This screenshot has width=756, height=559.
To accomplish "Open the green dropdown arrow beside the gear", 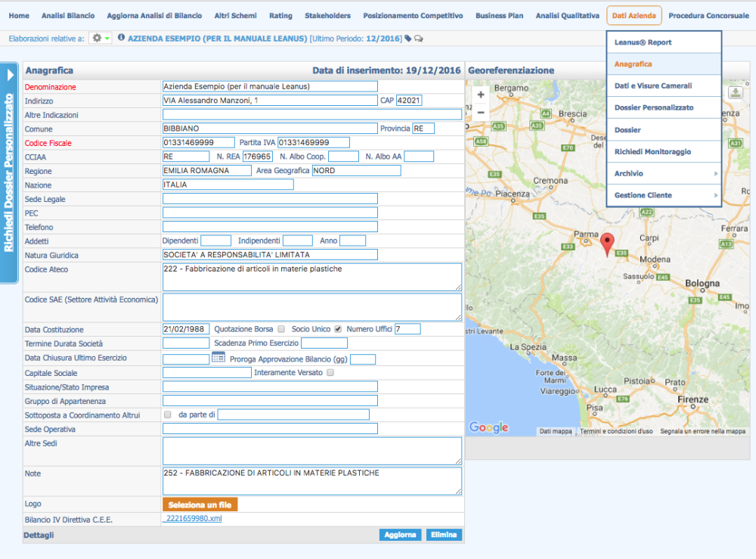I will tap(107, 38).
